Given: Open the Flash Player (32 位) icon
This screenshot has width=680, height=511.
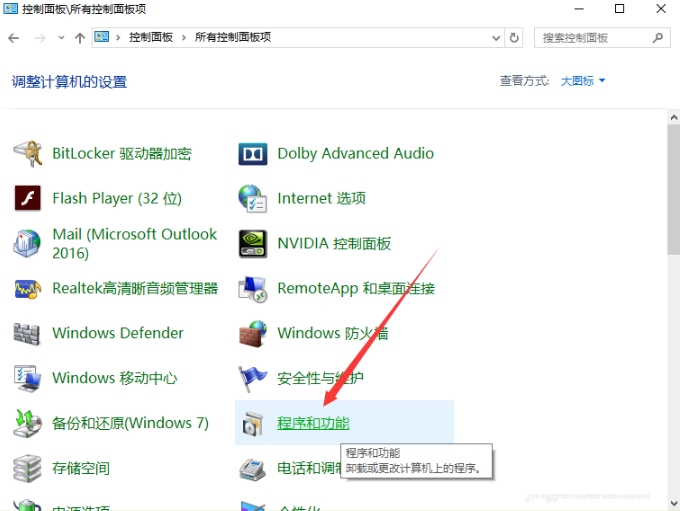Looking at the screenshot, I should [x=27, y=198].
